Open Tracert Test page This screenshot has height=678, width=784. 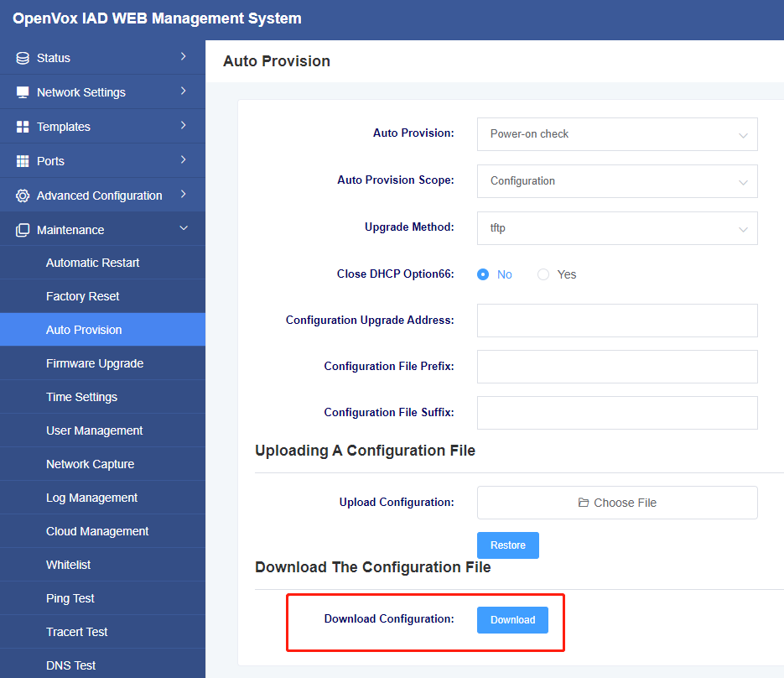[x=102, y=632]
